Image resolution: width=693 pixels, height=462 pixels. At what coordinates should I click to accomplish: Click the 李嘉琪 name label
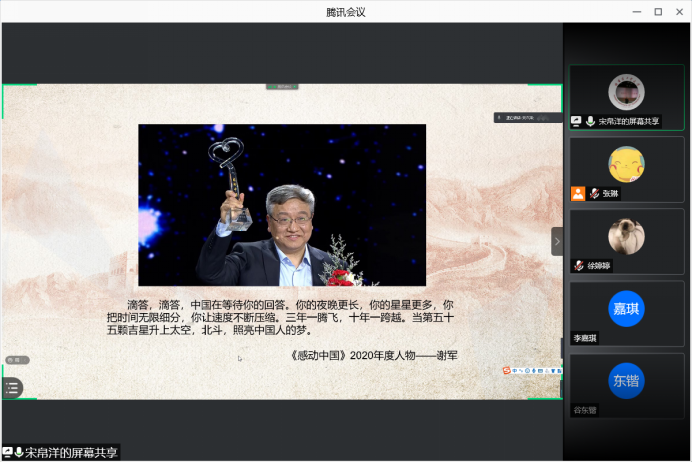pos(585,338)
